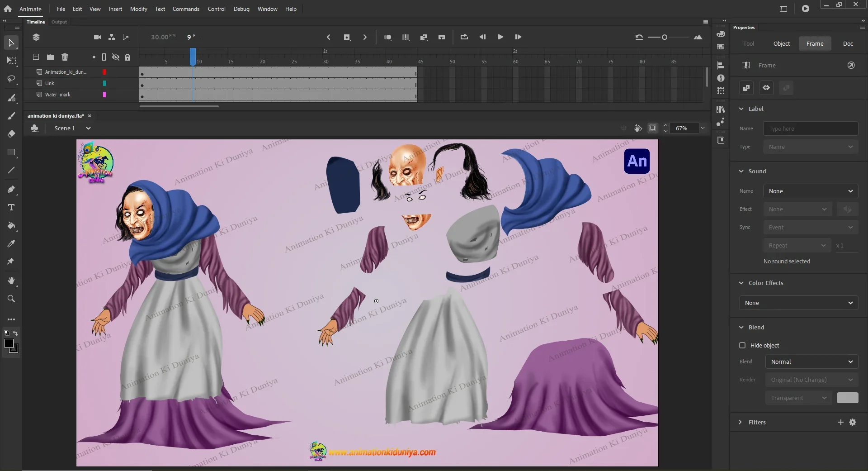Screen dimensions: 868x471
Task: Open the Modify menu
Action: pos(138,9)
